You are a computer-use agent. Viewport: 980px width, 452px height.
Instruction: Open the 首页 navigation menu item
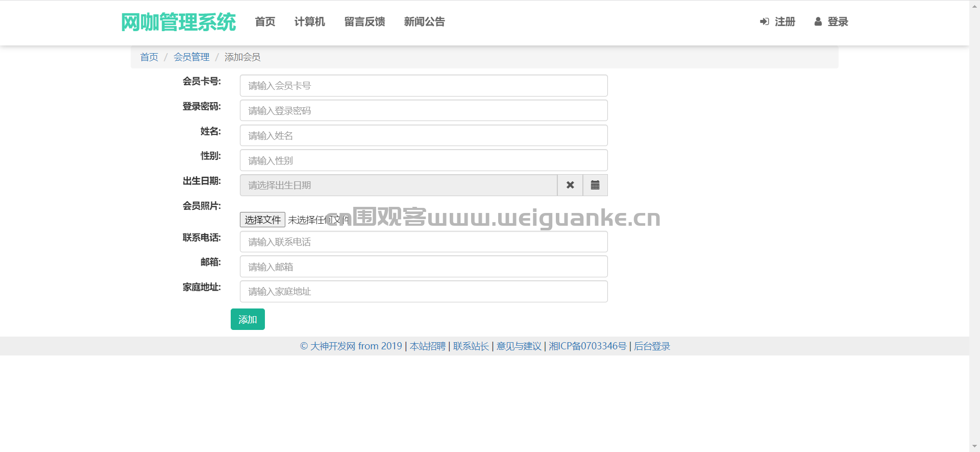[265, 21]
